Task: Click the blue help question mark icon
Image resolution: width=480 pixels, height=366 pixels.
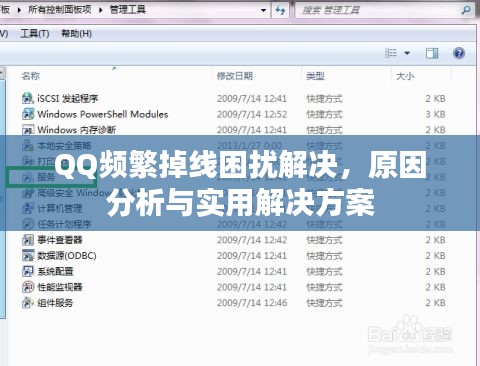Action: tap(459, 53)
